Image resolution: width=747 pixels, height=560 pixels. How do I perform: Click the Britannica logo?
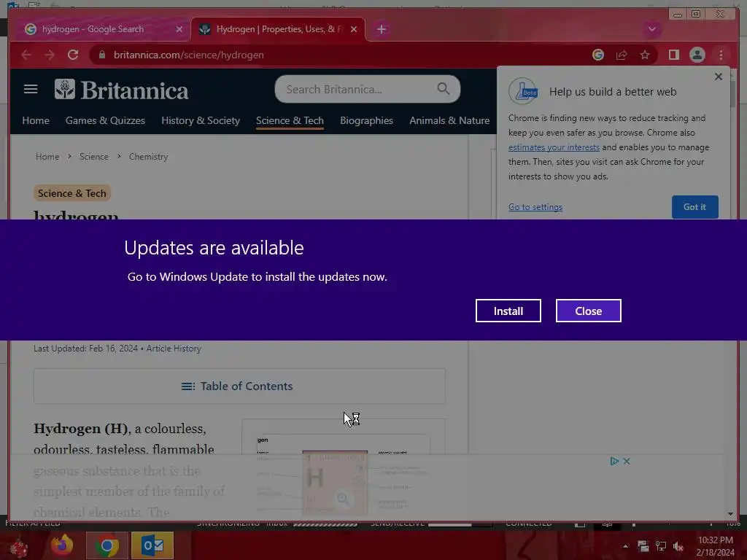[122, 90]
